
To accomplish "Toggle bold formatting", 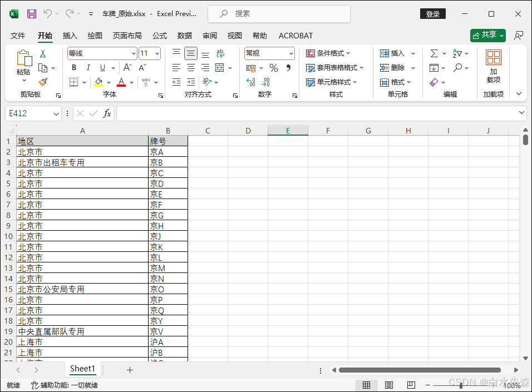I will pos(74,67).
